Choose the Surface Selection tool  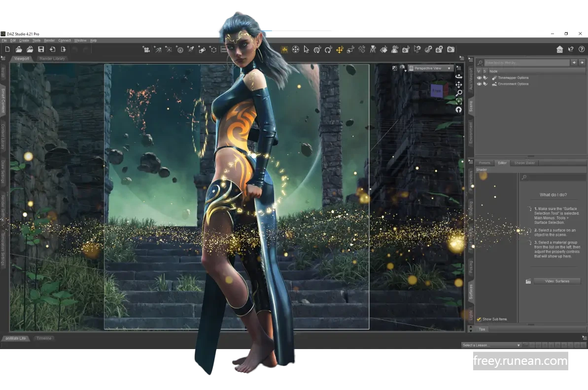pyautogui.click(x=383, y=49)
